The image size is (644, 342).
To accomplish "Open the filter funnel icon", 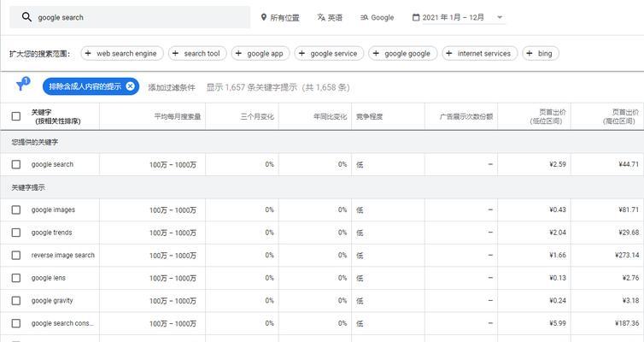I will pyautogui.click(x=22, y=84).
